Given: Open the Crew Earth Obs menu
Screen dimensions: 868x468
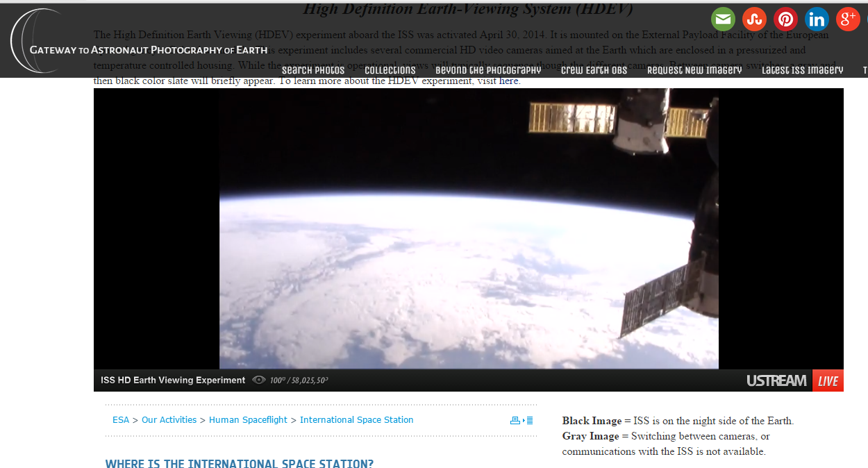Looking at the screenshot, I should pyautogui.click(x=594, y=70).
